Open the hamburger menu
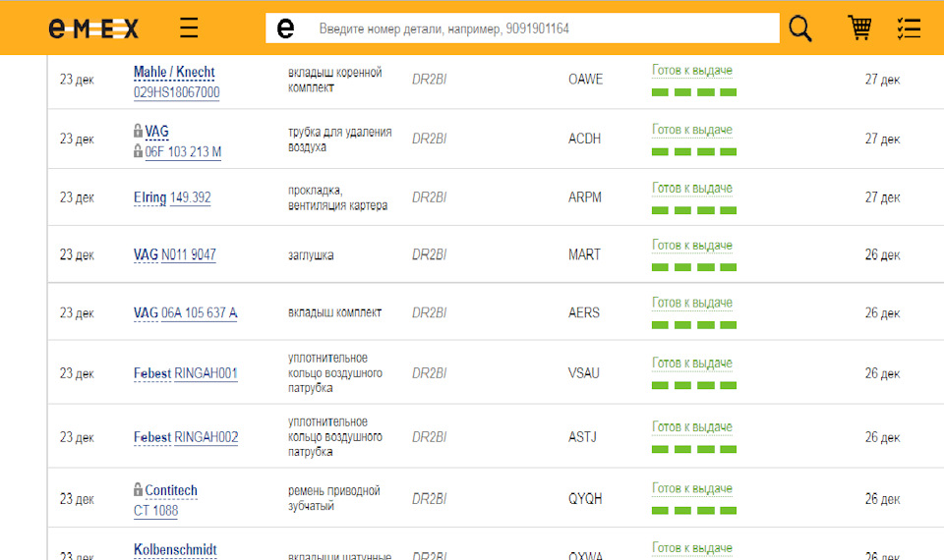Screen dimensions: 944x560 189,28
